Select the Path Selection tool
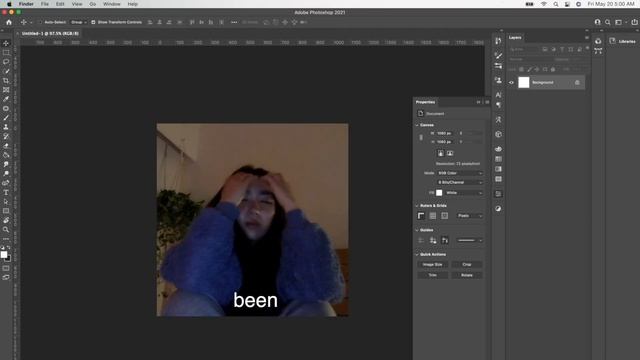Viewport: 640px width, 360px height. click(x=6, y=202)
